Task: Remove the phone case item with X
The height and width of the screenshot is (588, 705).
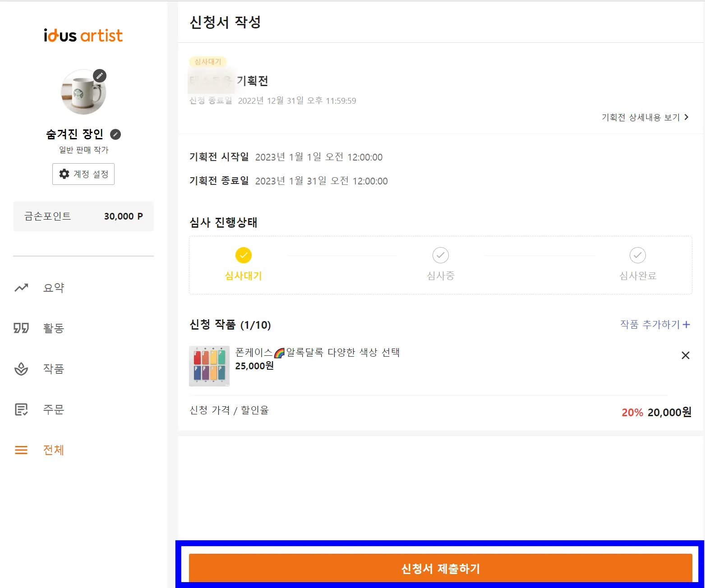Action: (686, 355)
